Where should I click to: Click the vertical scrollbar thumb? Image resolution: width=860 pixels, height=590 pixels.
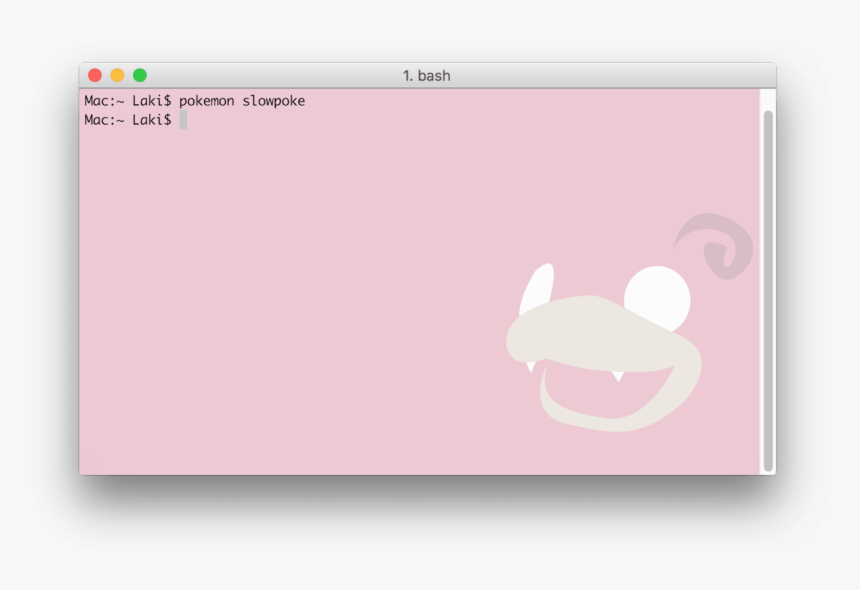point(768,291)
